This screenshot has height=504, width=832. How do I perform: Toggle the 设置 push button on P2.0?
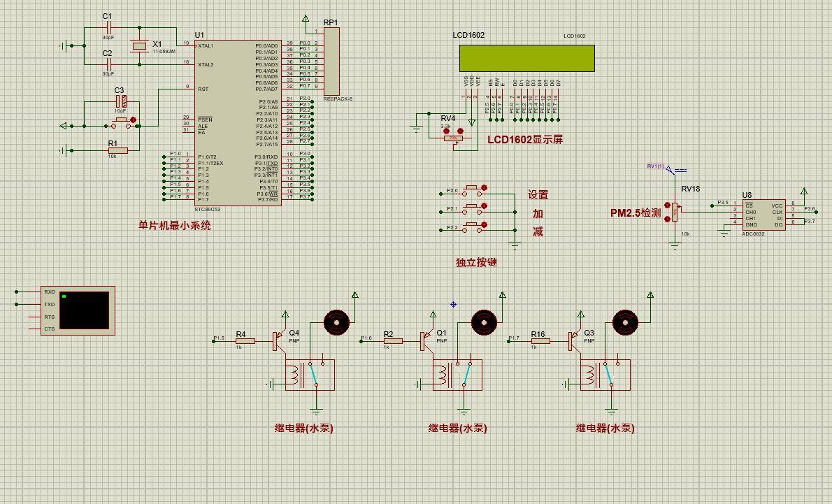tap(472, 190)
